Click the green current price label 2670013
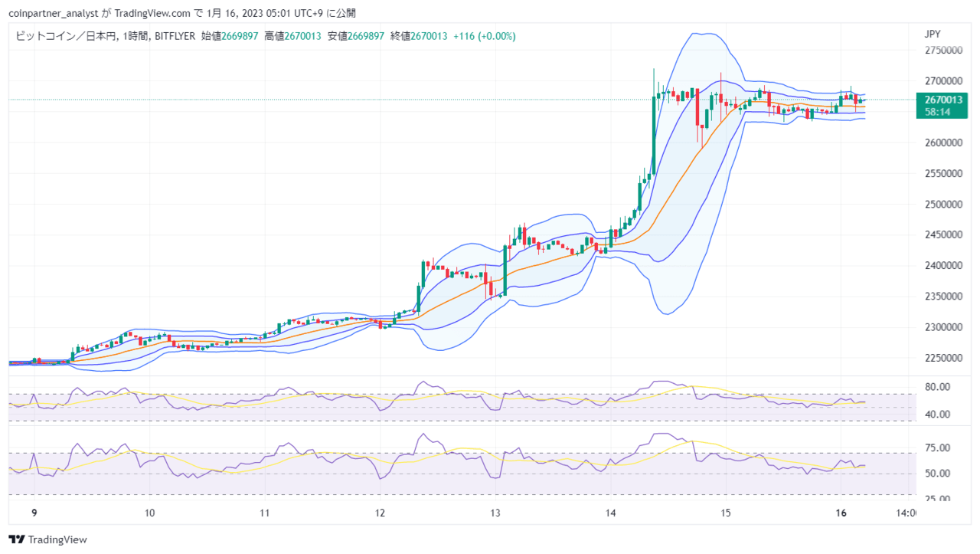The width and height of the screenshot is (980, 554). pos(943,100)
